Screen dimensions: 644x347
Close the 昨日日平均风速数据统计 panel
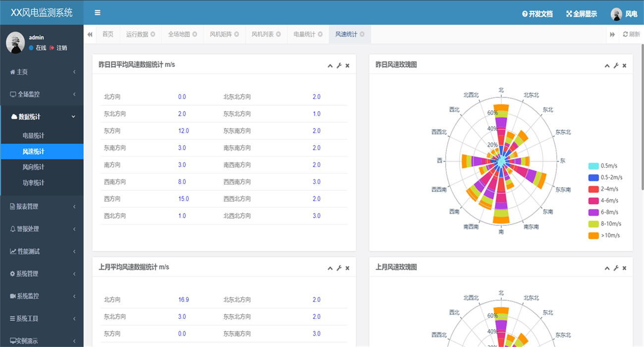347,65
